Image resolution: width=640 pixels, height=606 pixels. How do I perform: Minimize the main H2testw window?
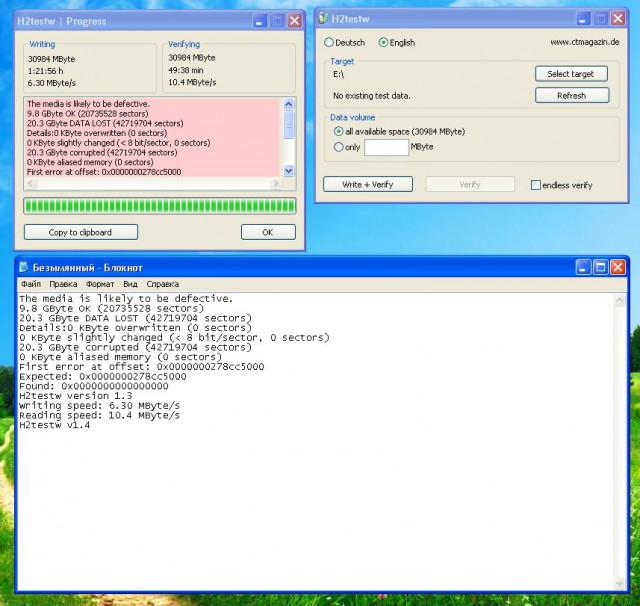click(x=583, y=18)
